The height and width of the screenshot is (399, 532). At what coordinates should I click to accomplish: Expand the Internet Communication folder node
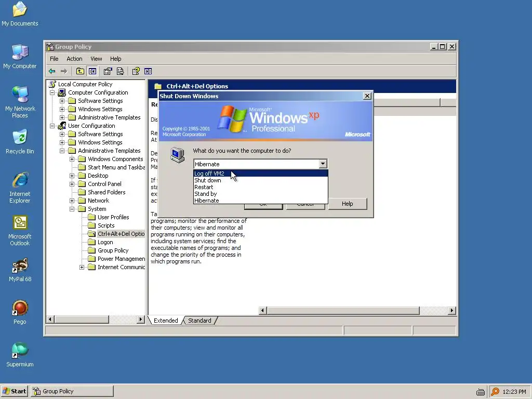click(x=82, y=268)
